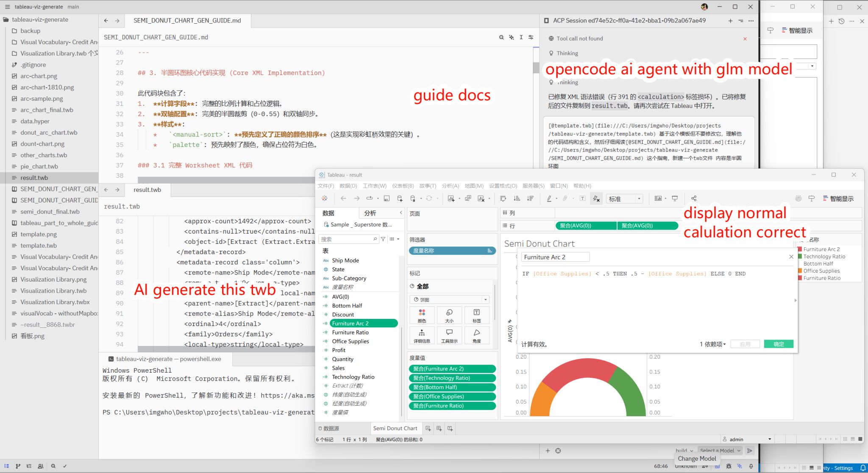Open the 标准 fit dropdown in Tableau toolbar
This screenshot has height=473, width=868.
(x=625, y=199)
